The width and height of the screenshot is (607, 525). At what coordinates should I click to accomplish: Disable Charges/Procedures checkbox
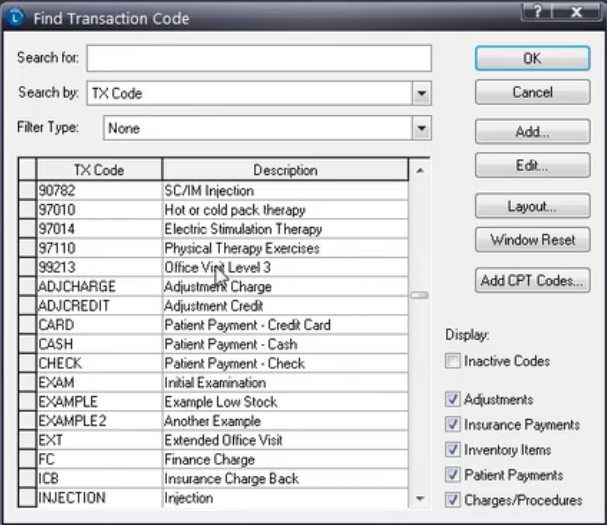coord(453,500)
